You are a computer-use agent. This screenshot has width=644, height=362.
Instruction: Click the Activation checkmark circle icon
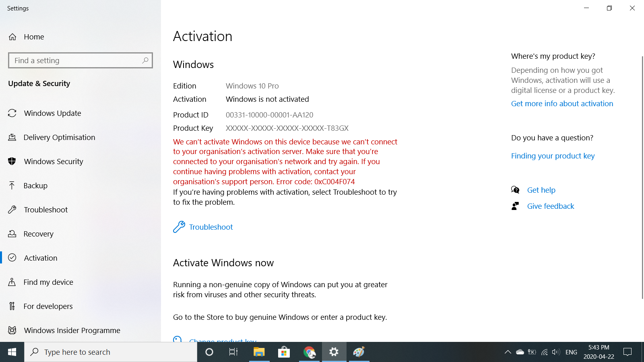(12, 258)
